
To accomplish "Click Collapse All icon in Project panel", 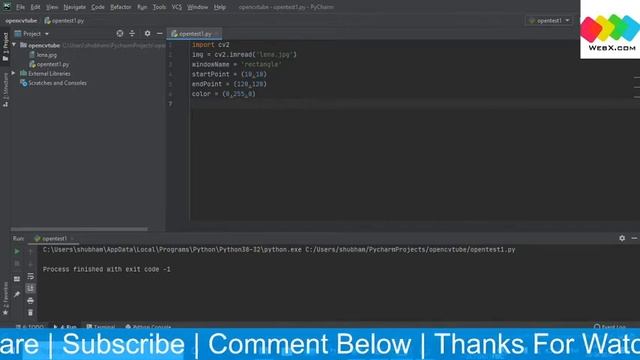I will click(x=132, y=33).
